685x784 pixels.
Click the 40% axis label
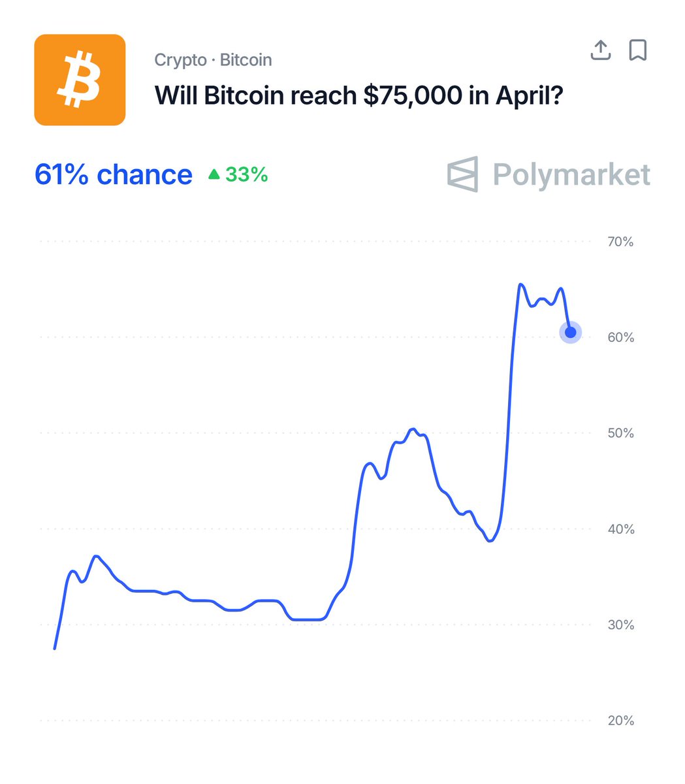(620, 529)
